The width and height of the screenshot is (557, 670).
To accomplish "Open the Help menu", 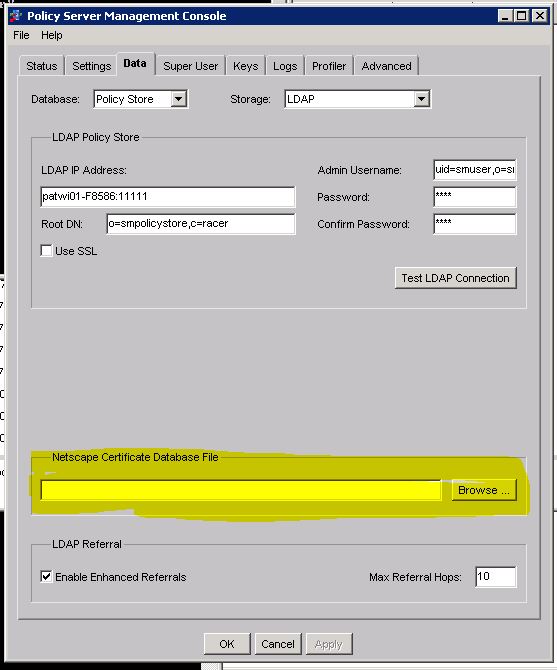I will [x=52, y=35].
